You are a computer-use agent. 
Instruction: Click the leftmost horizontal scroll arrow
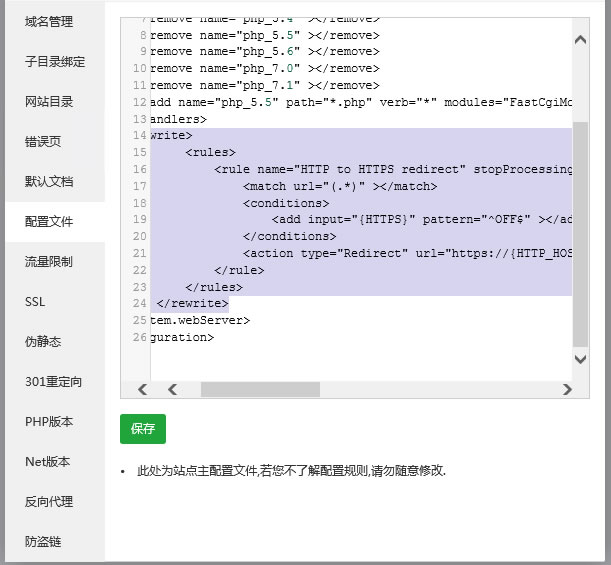tap(143, 389)
